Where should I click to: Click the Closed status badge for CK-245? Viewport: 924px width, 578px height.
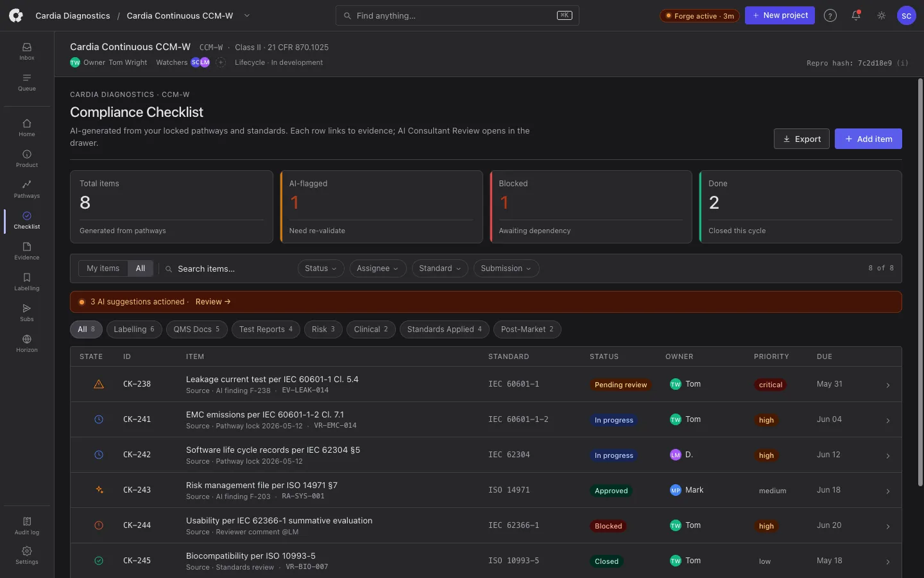point(606,561)
